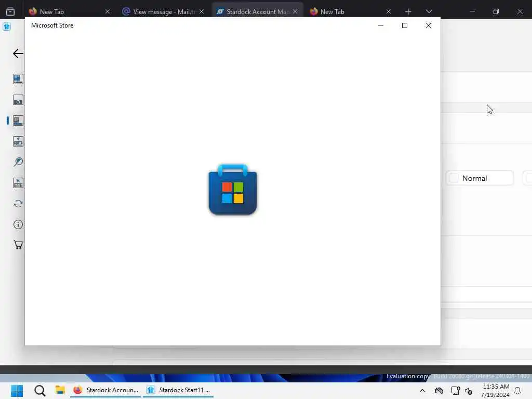532x399 pixels.
Task: Close the last New Tab
Action: [389, 11]
